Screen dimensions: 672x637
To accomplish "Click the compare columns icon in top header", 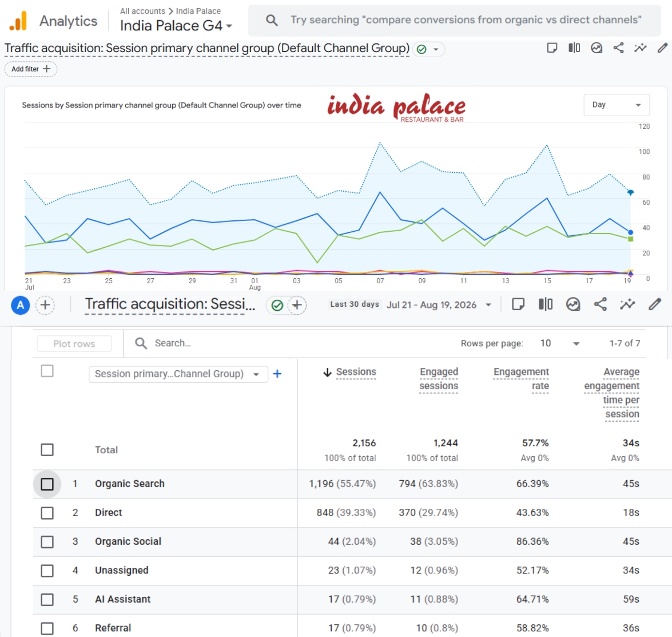I will pyautogui.click(x=574, y=48).
